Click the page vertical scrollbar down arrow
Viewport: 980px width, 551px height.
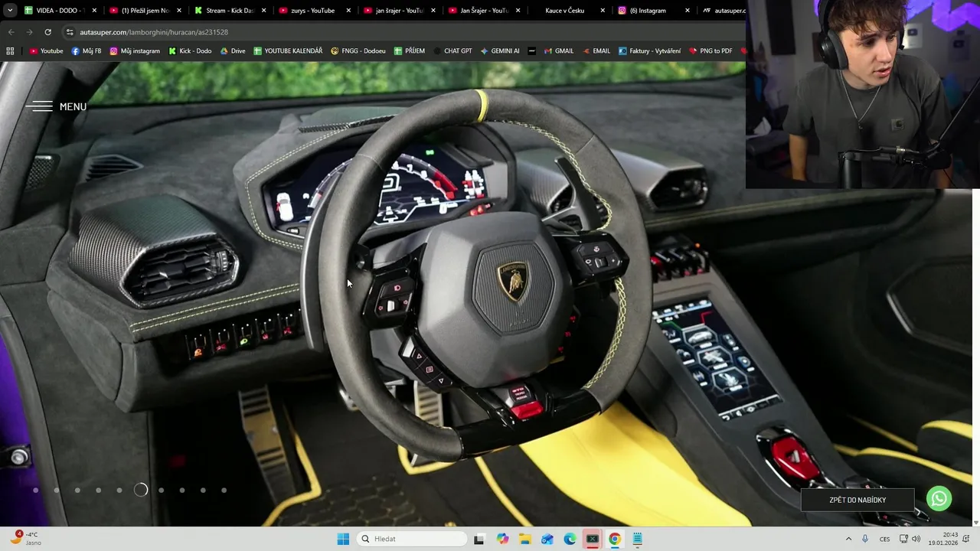pyautogui.click(x=975, y=523)
